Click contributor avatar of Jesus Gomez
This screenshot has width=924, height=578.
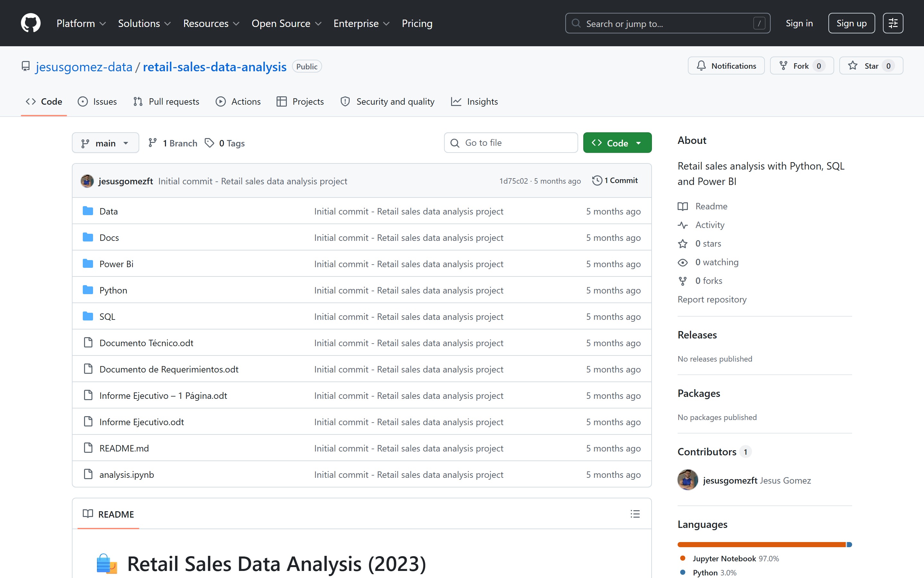[x=688, y=480]
